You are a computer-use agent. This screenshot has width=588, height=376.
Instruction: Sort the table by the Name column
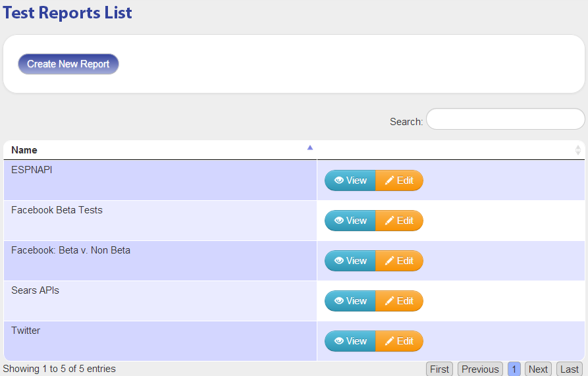coord(160,150)
